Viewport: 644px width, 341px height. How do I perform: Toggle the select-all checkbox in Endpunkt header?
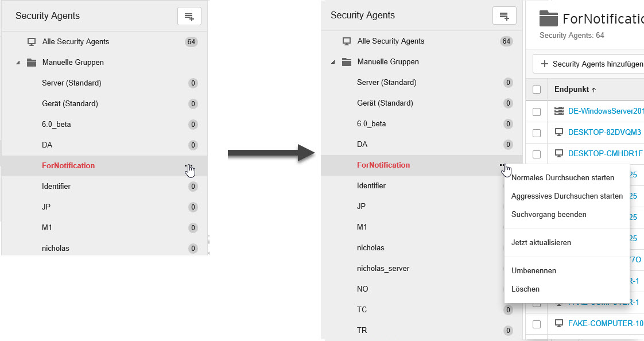pos(537,90)
